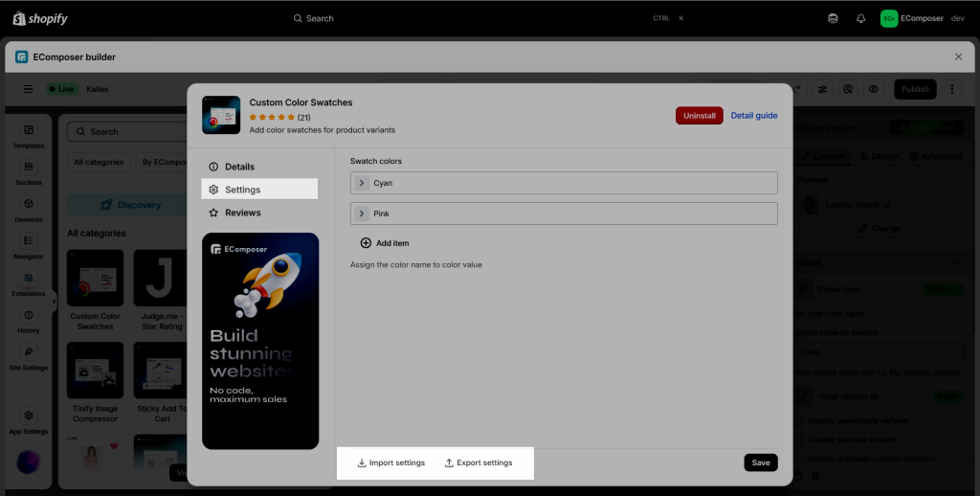980x496 pixels.
Task: Expand the Cyan swatch color item
Action: point(362,183)
